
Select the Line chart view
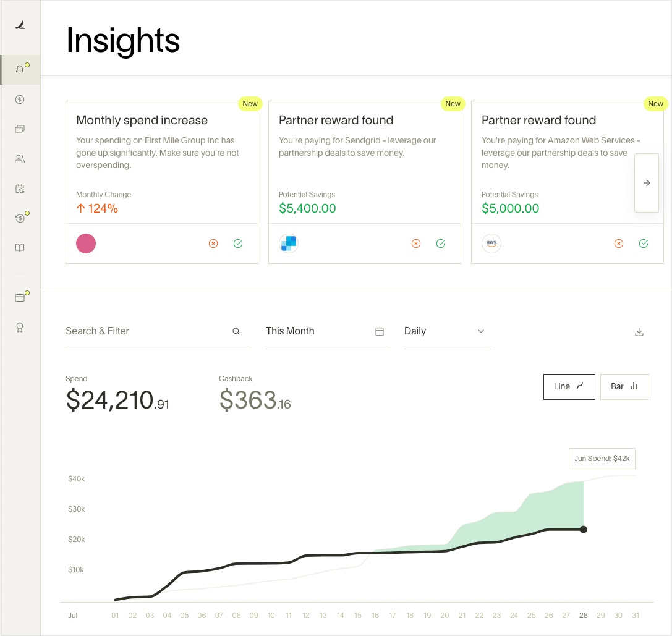[x=569, y=387]
